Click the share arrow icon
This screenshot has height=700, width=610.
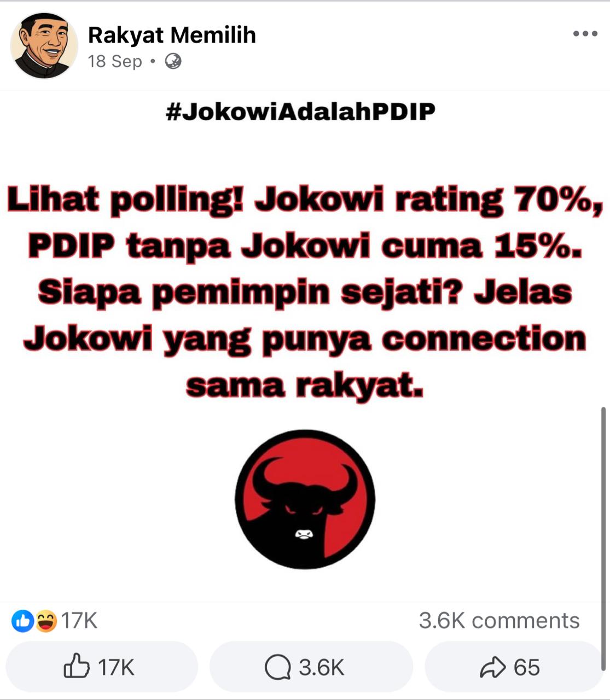tap(493, 667)
